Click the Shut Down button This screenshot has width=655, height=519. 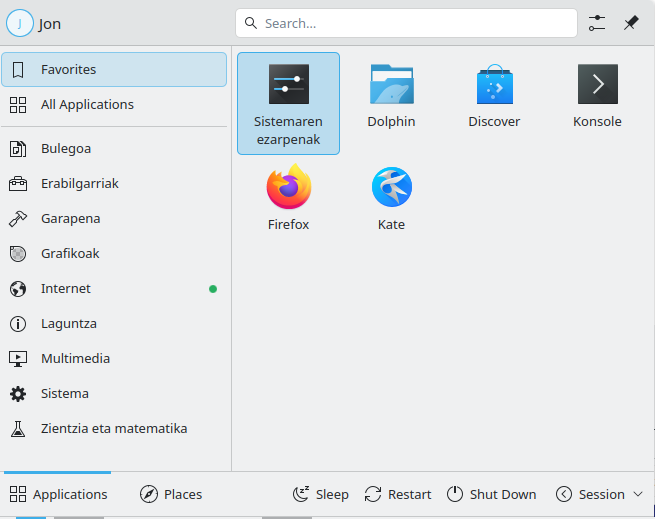491,494
